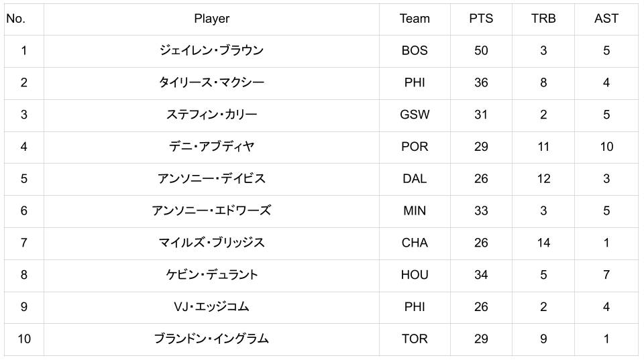Image resolution: width=644 pixels, height=362 pixels.
Task: Click the No. column header
Action: (x=15, y=19)
